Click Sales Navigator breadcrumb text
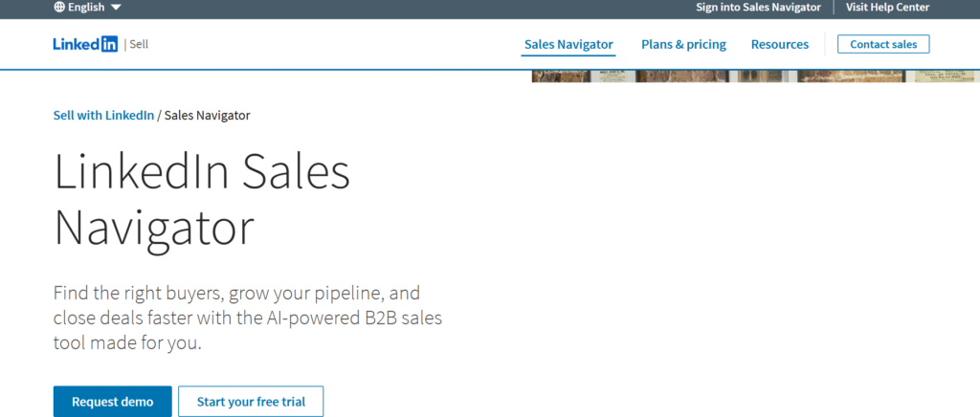 point(207,116)
